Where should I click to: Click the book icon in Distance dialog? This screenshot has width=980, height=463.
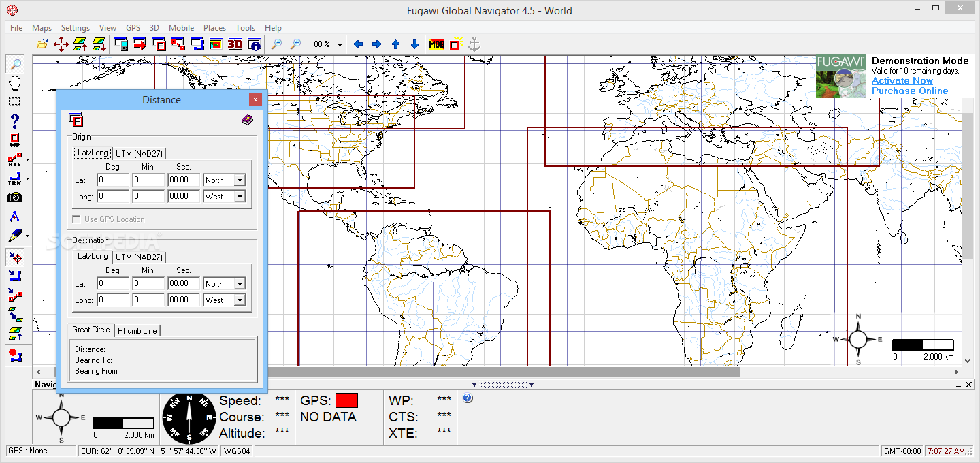247,120
